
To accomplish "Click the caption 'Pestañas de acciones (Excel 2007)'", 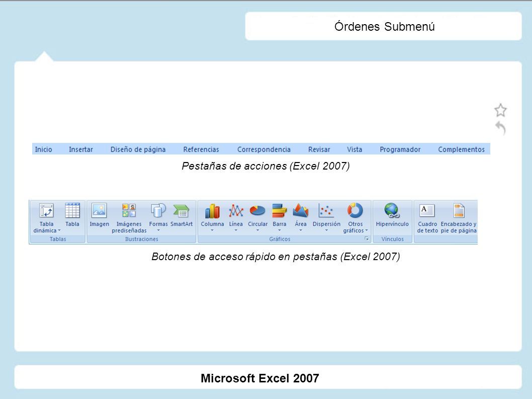I will tap(265, 166).
